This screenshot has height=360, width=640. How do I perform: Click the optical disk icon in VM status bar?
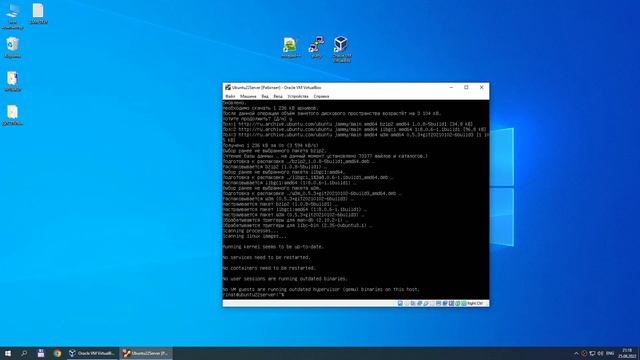[x=407, y=303]
